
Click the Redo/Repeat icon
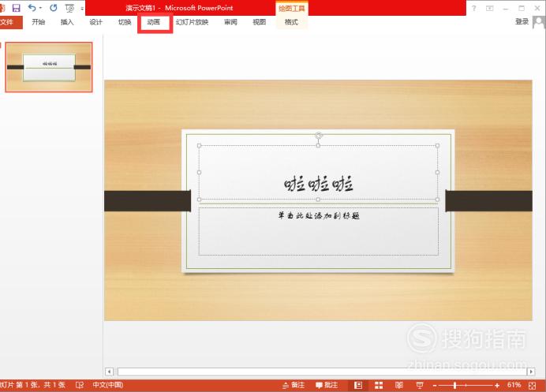point(54,8)
